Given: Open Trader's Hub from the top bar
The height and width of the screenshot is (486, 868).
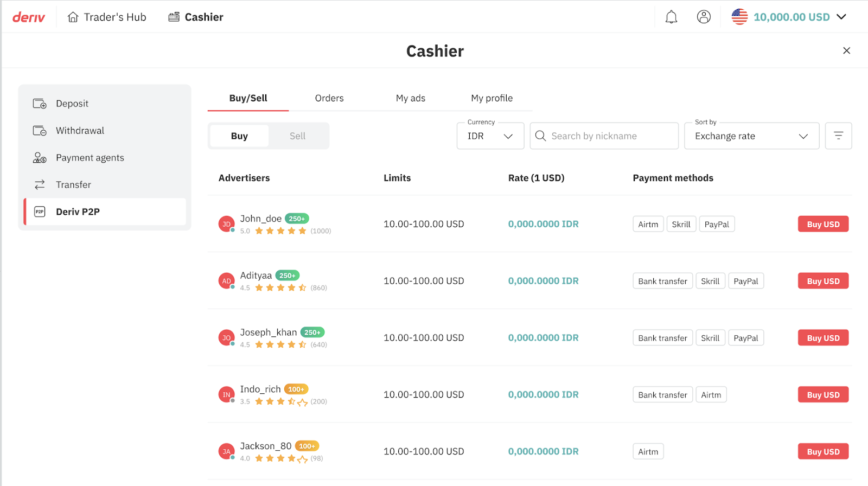Looking at the screenshot, I should (107, 17).
